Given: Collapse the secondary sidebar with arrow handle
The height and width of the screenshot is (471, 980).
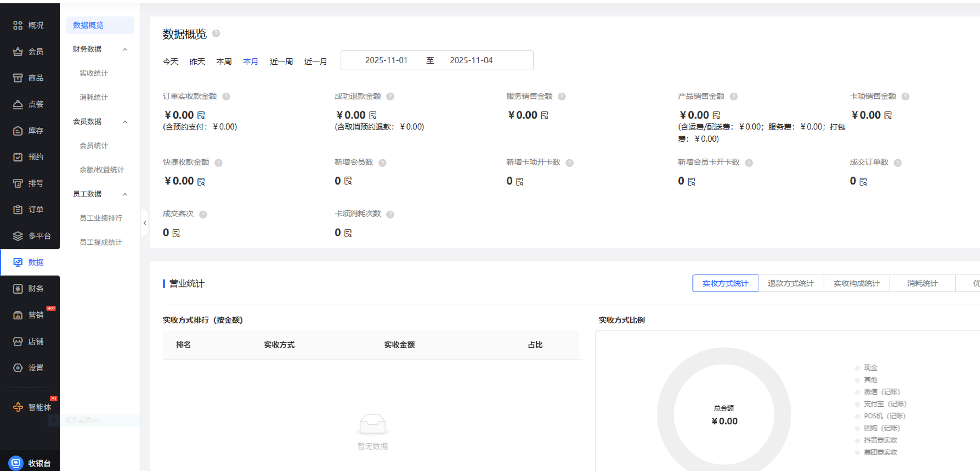Looking at the screenshot, I should point(145,223).
